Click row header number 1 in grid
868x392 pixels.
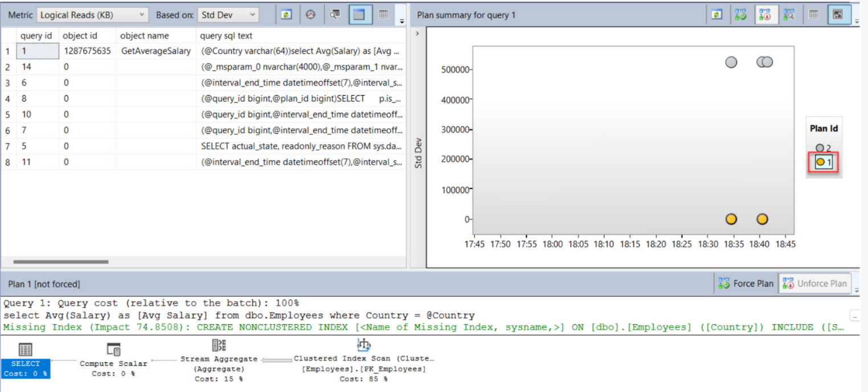tap(8, 51)
